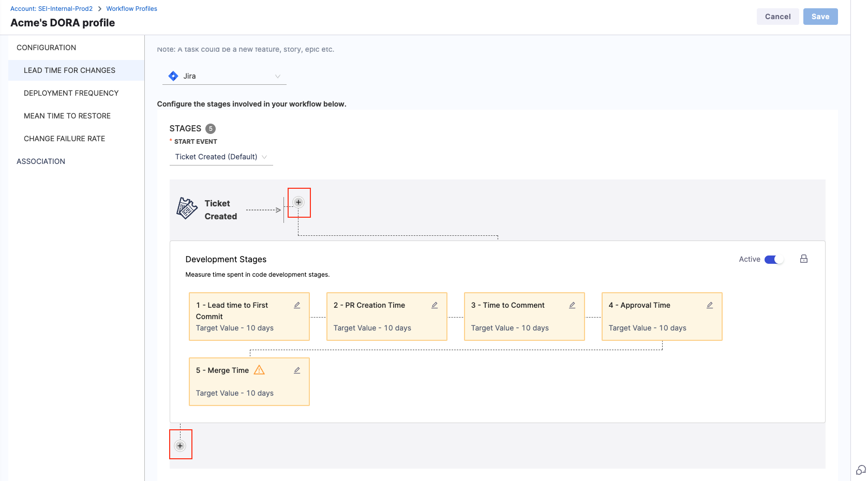Open the support chat icon
This screenshot has width=868, height=481.
[861, 470]
